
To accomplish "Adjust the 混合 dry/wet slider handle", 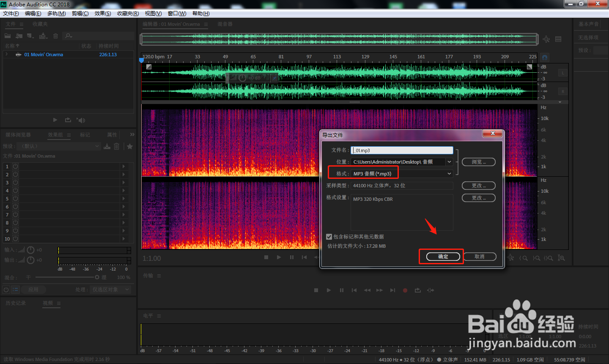I will pos(97,277).
